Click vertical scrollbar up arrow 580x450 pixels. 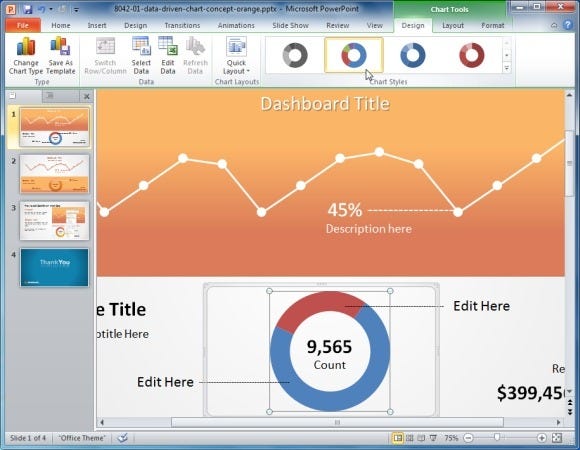pyautogui.click(x=569, y=95)
